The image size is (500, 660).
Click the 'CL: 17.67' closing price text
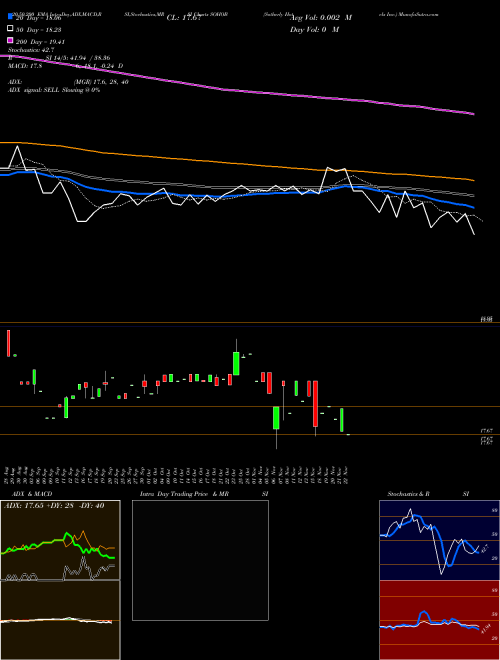[x=182, y=18]
